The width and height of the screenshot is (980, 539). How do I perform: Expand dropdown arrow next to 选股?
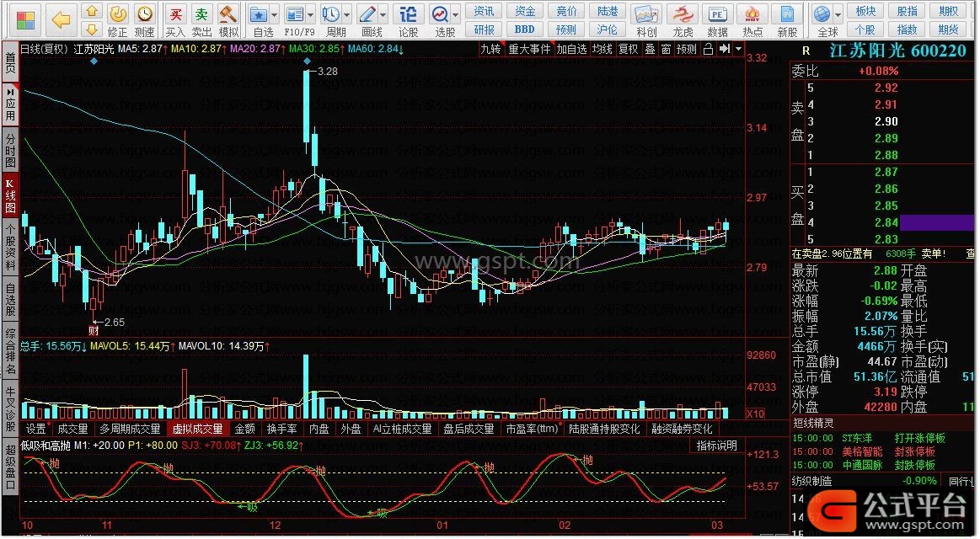[456, 14]
